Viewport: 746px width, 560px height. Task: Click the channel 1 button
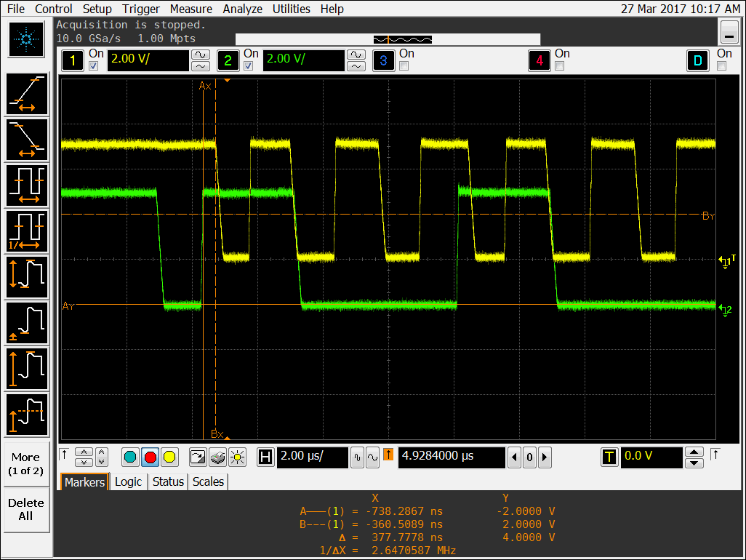point(73,60)
